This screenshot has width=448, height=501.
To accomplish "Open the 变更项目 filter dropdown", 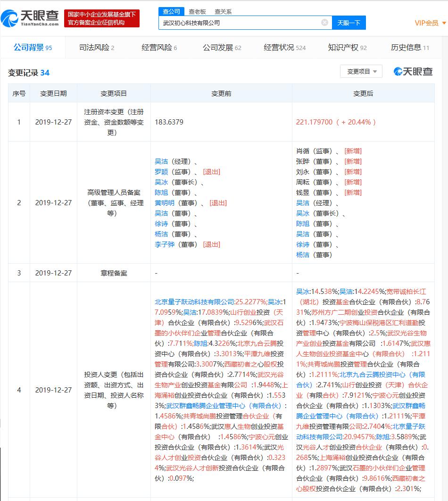I will (x=361, y=71).
